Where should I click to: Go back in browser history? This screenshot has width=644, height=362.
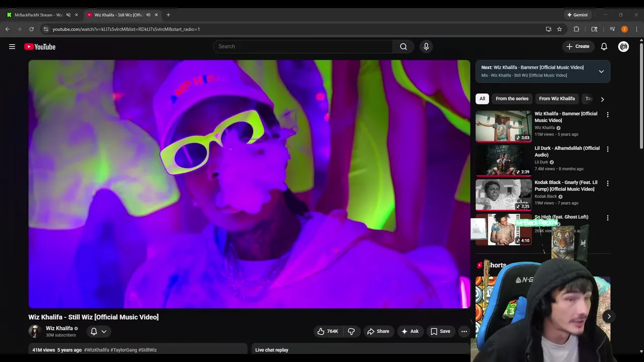coord(8,29)
